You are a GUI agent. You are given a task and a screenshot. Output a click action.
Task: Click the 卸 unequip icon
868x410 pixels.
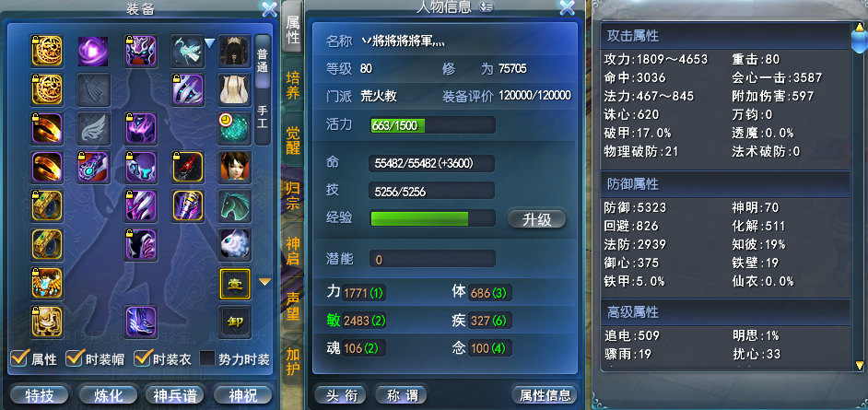point(235,322)
